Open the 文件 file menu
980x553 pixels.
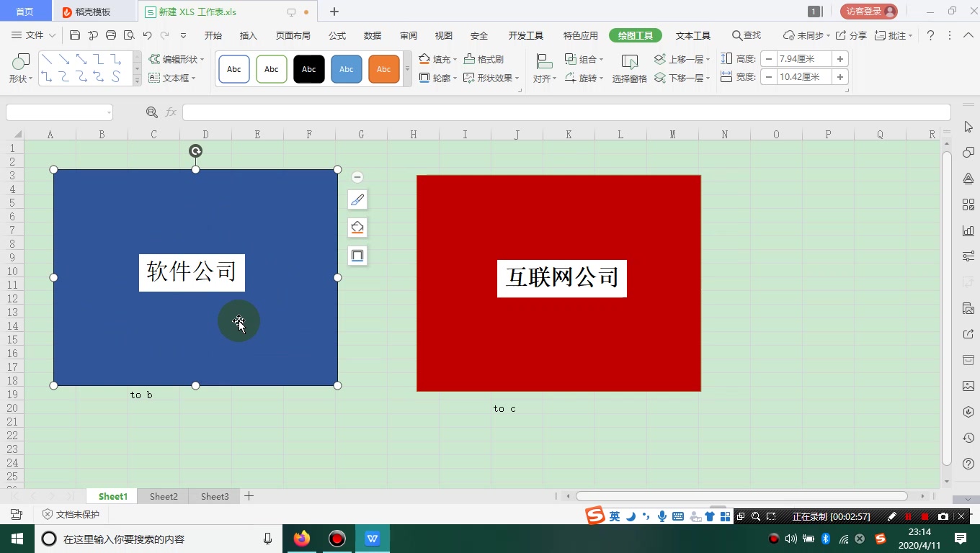33,35
